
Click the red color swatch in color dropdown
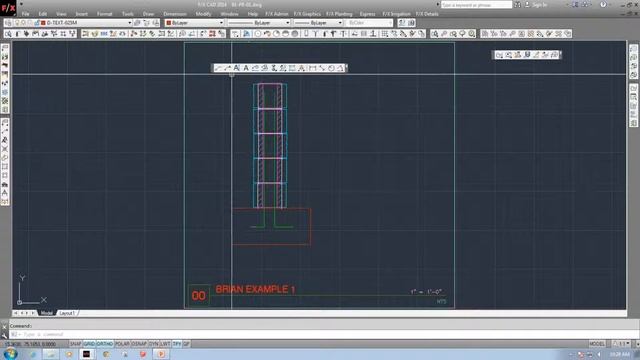pyautogui.click(x=169, y=23)
